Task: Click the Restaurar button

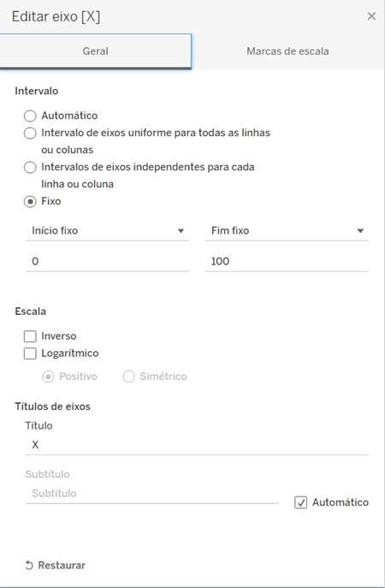Action: point(55,565)
